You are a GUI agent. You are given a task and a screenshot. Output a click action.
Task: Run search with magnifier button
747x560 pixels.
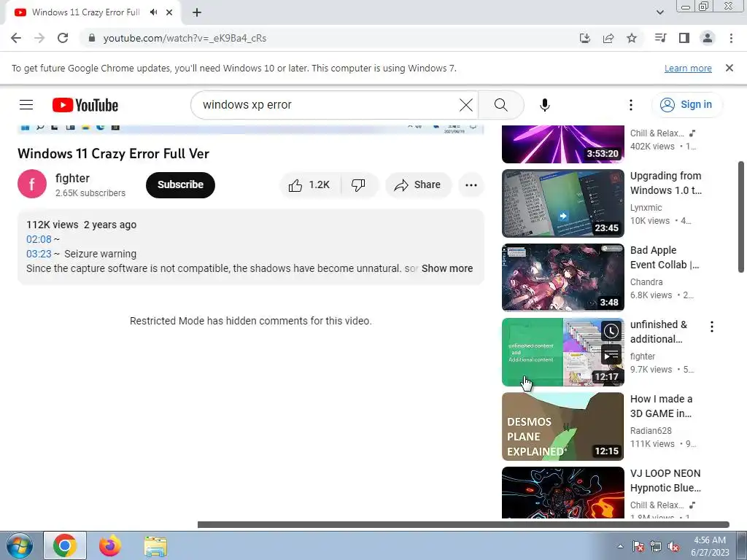point(500,105)
